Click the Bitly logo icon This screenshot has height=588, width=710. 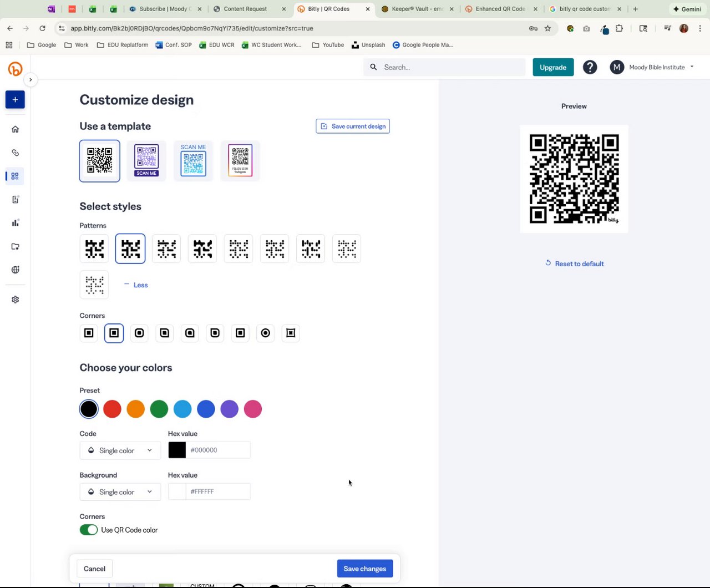coord(15,69)
